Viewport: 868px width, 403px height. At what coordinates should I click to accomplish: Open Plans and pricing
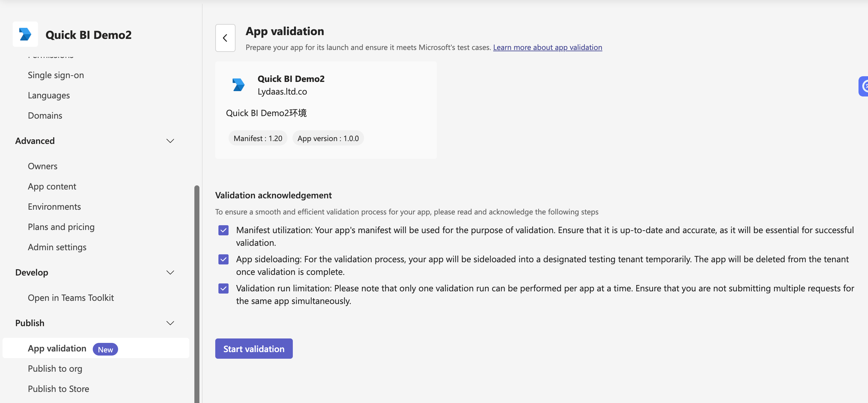tap(61, 227)
